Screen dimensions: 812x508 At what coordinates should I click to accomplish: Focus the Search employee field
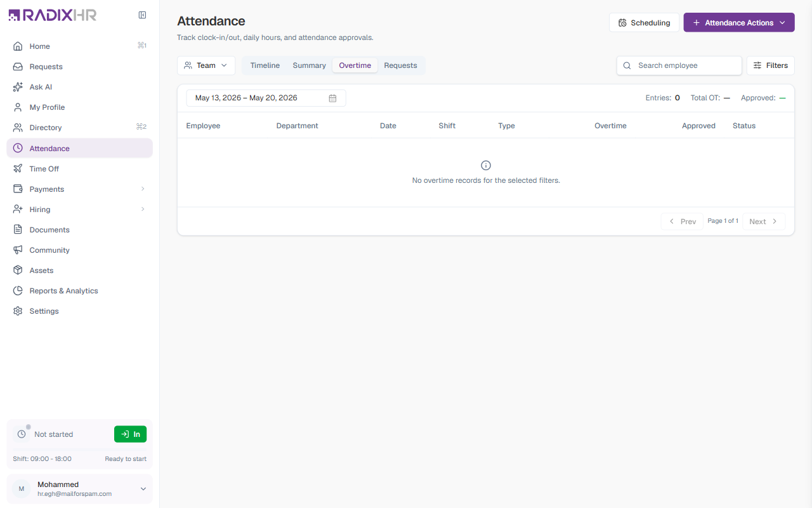coord(679,65)
